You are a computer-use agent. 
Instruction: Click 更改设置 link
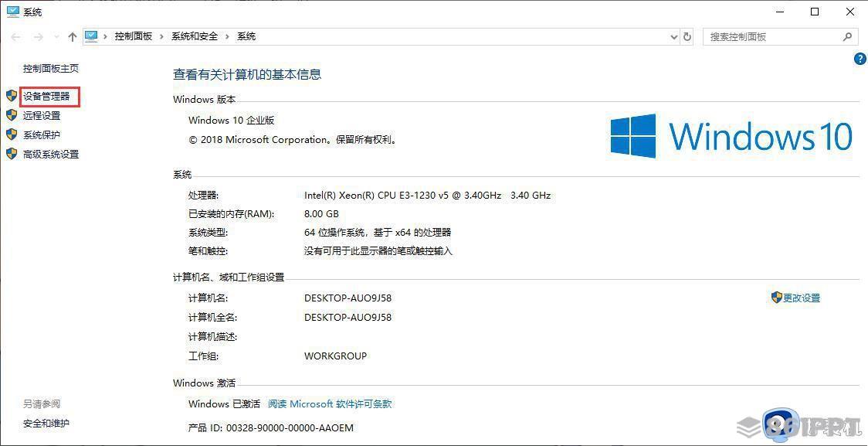802,298
